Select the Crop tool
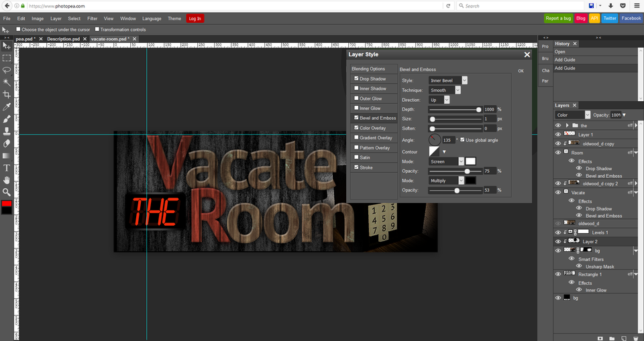Viewport: 644px width, 341px height. 7,94
